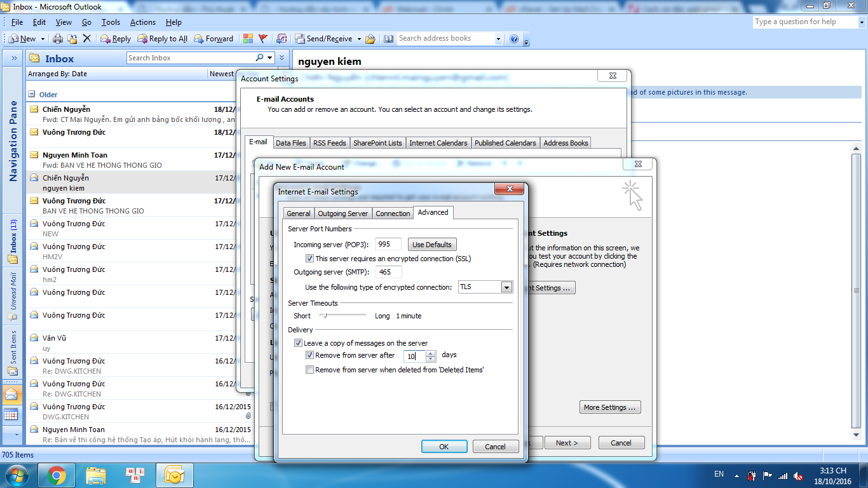This screenshot has width=868, height=488.
Task: Click the Incoming server (POP3) port field
Action: click(388, 245)
